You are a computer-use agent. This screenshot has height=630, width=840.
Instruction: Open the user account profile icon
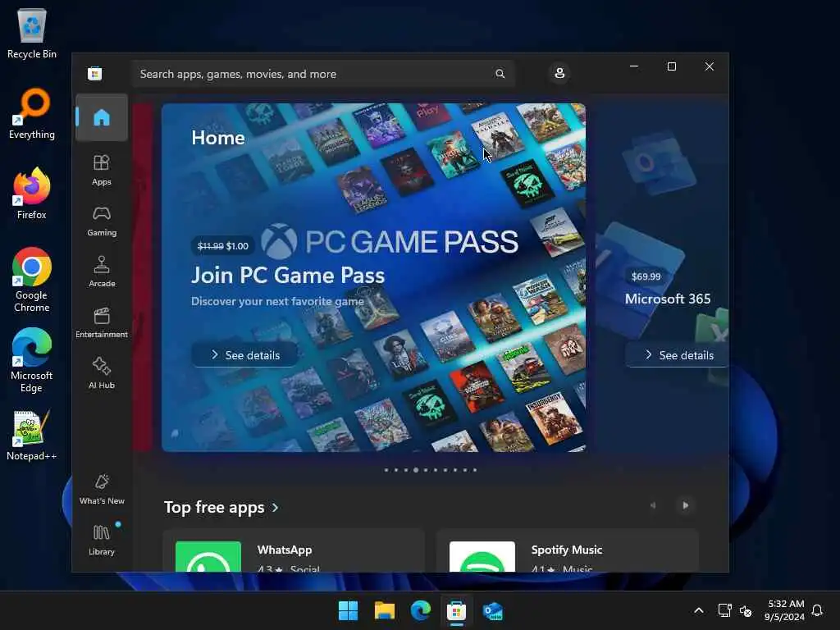click(x=559, y=73)
